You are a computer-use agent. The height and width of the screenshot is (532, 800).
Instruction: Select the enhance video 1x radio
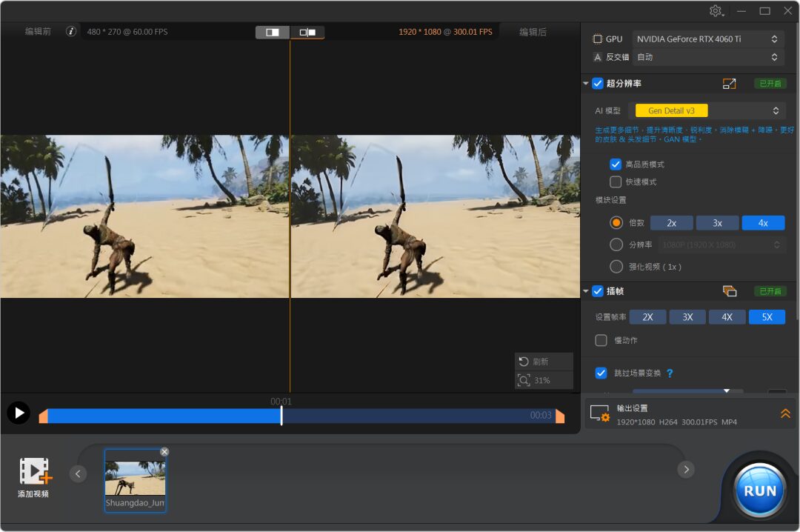click(x=616, y=267)
